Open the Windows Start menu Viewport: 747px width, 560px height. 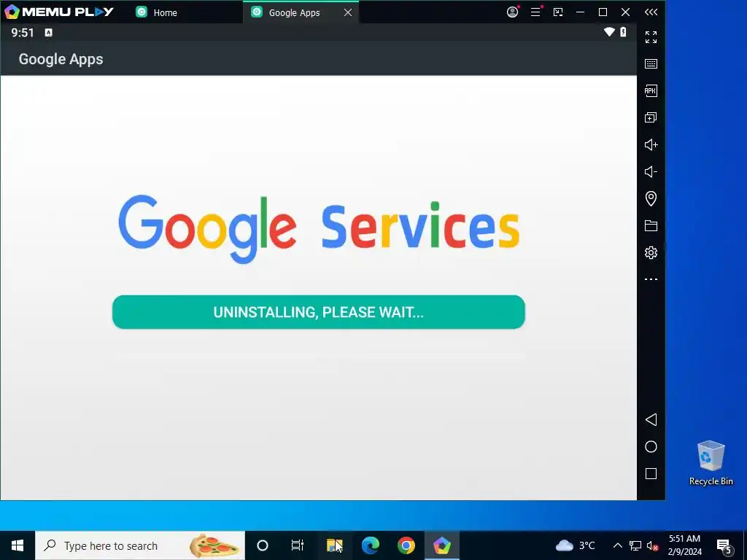(18, 545)
